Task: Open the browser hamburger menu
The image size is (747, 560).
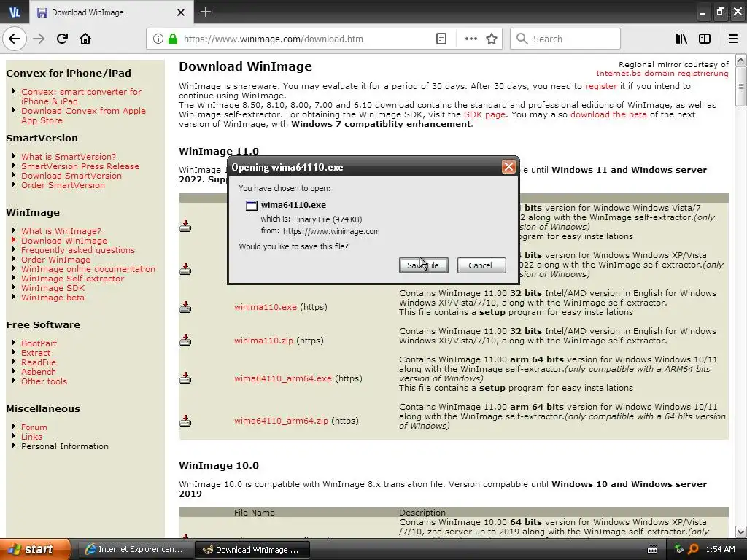Action: 733,39
